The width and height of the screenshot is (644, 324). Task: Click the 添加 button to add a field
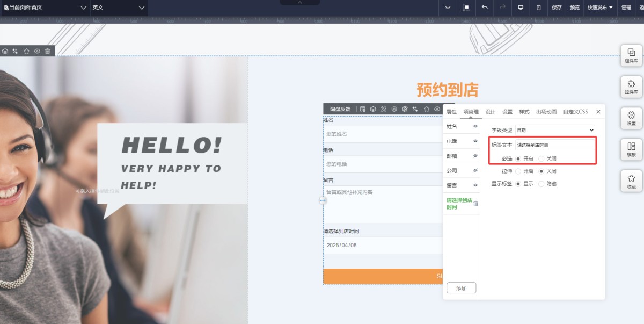461,288
